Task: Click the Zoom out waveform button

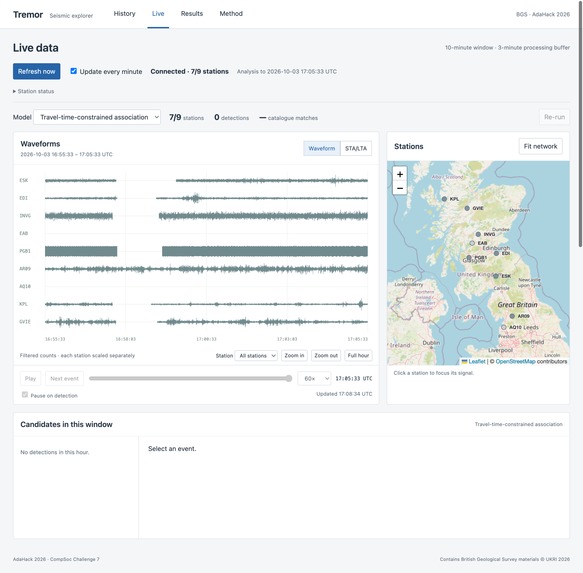Action: (326, 356)
